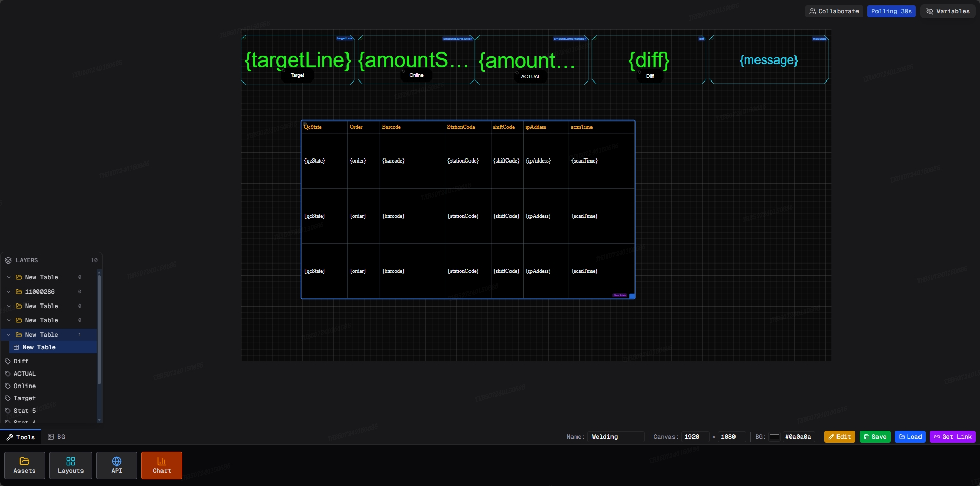Click the shiftCode column header
The image size is (980, 486).
[x=503, y=127]
